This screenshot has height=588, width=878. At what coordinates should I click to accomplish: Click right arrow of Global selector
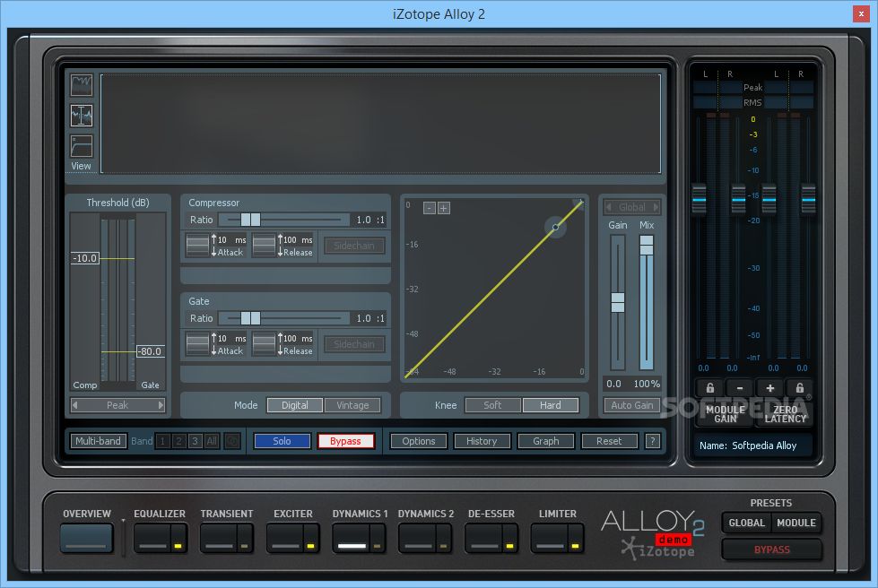656,207
